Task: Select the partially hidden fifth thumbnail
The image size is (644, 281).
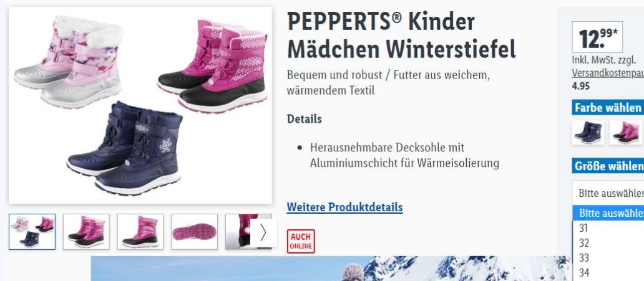Action: (x=238, y=232)
